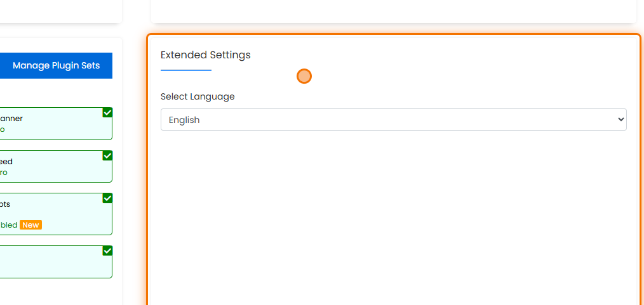Select the plugin card title ending in 'anner'

(x=11, y=119)
